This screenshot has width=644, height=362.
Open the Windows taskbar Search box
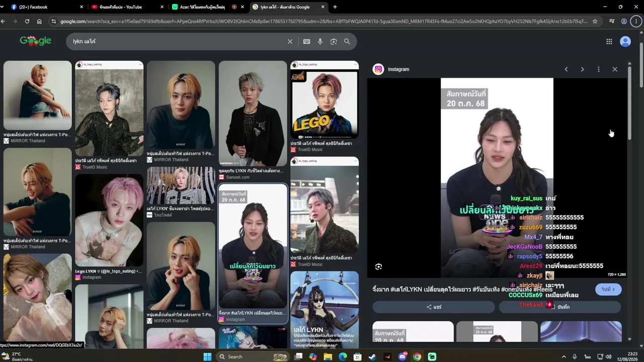pyautogui.click(x=253, y=357)
